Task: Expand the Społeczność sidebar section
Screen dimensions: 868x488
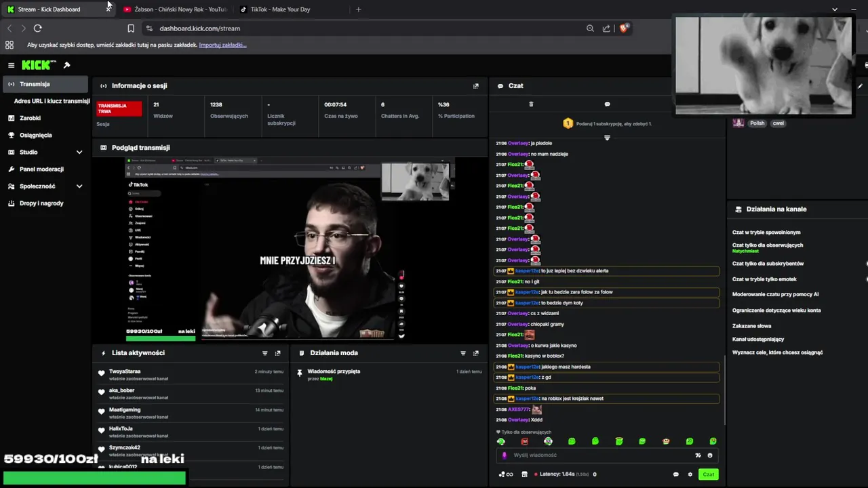Action: coord(79,186)
